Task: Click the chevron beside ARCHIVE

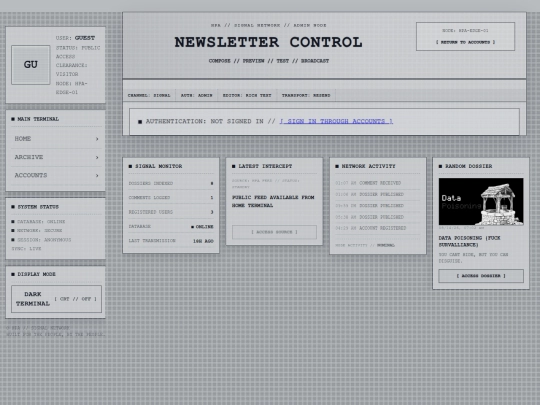Action: [x=97, y=157]
